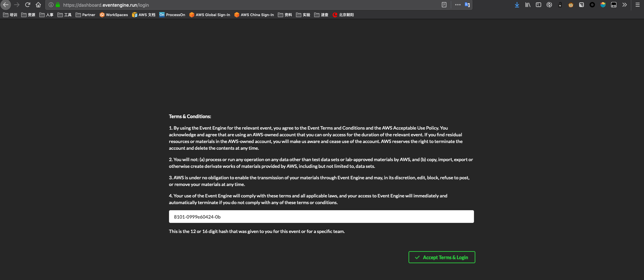Toggle reader view in address bar
This screenshot has height=280, width=644.
coord(444,5)
